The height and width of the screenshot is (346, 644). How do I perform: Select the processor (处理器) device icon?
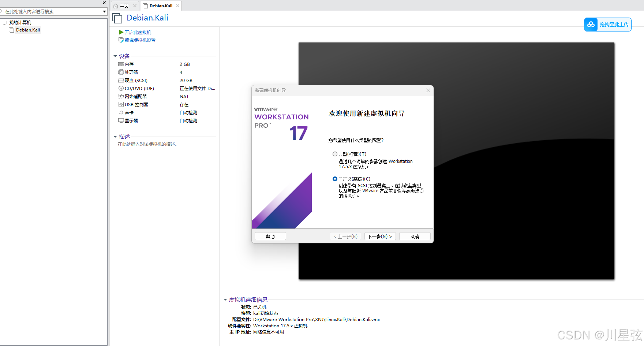pyautogui.click(x=121, y=72)
